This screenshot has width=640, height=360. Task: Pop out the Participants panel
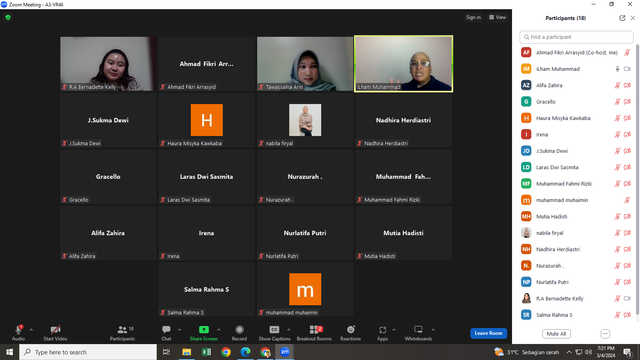622,18
